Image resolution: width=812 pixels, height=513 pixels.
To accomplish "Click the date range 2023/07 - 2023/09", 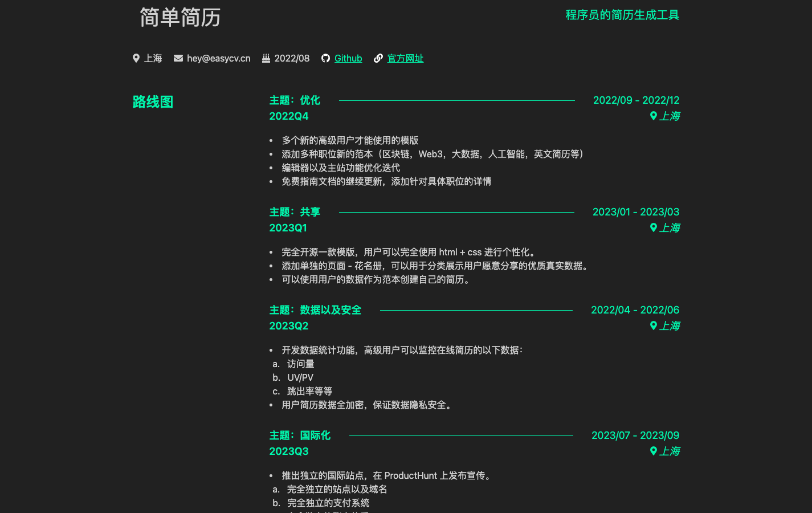I will tap(635, 435).
